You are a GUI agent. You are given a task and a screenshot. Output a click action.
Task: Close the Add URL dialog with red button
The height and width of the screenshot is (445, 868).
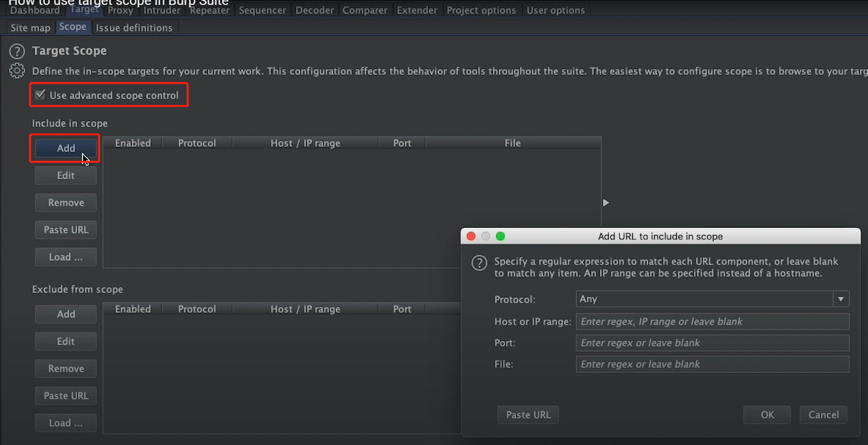coord(471,236)
